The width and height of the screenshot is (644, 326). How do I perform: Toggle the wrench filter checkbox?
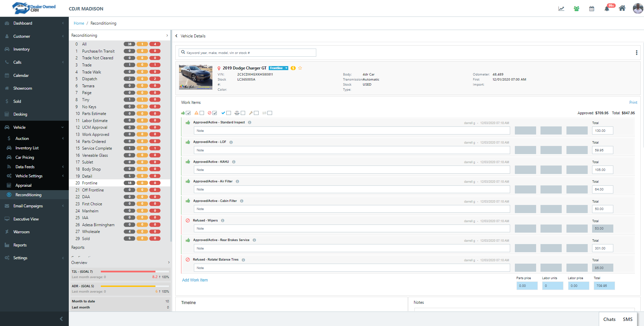[256, 113]
